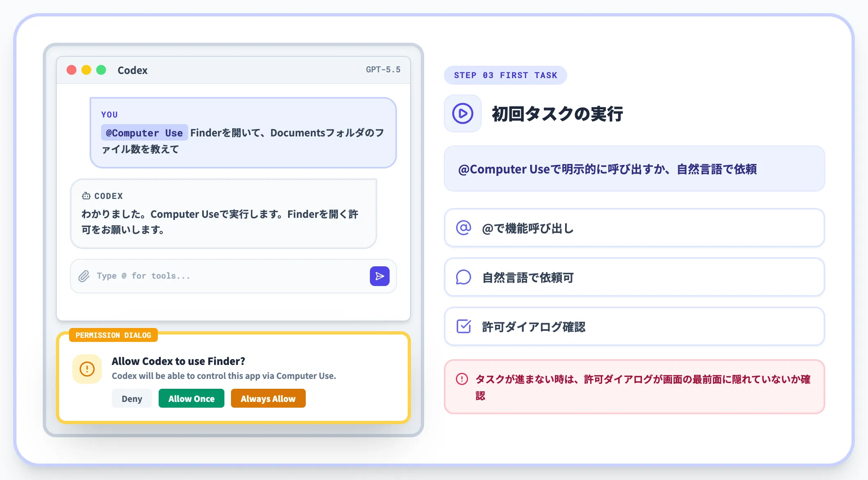Maximize Codex window with green button

coord(101,70)
